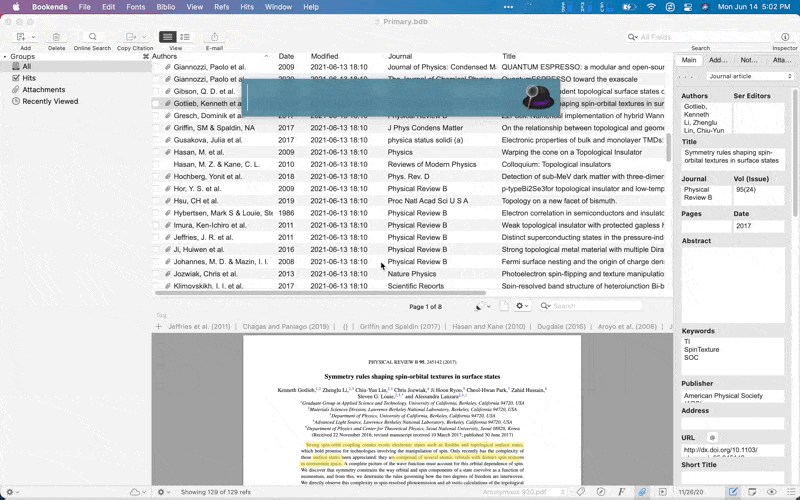The image size is (800, 500).
Task: Click the Copy Citation icon
Action: pos(131,37)
